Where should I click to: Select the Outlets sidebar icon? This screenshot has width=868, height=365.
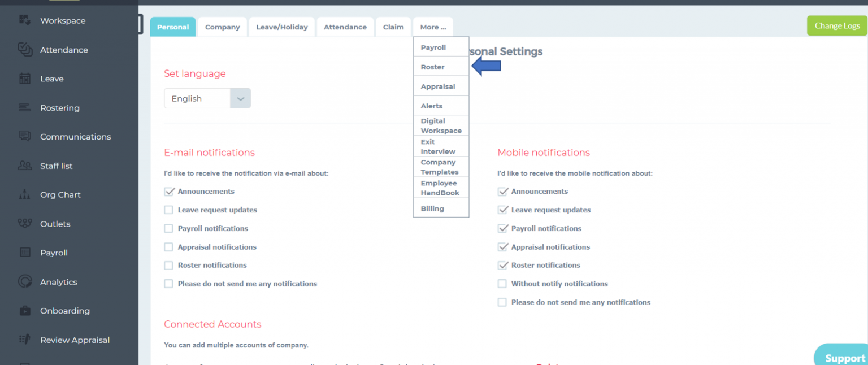coord(24,224)
